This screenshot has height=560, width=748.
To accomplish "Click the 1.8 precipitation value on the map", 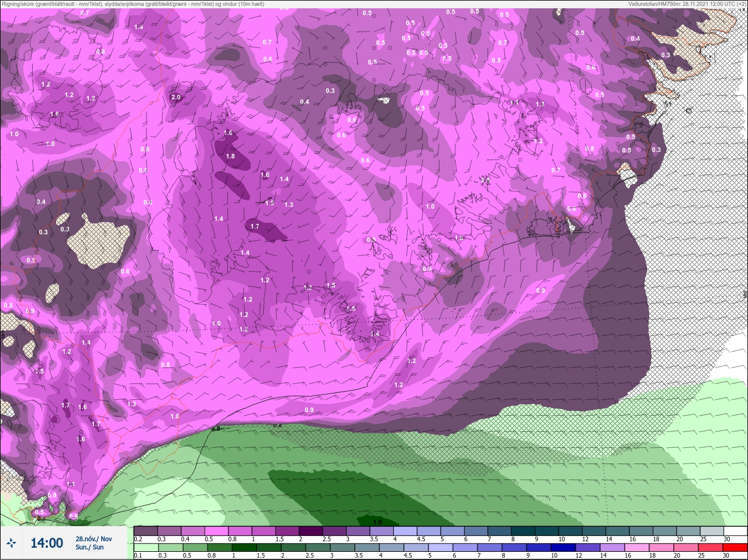I will coord(230,156).
